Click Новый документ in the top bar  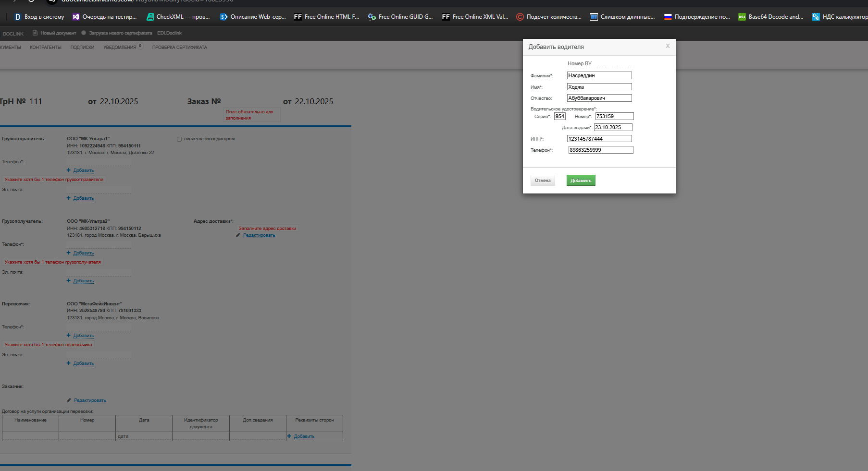click(x=54, y=33)
